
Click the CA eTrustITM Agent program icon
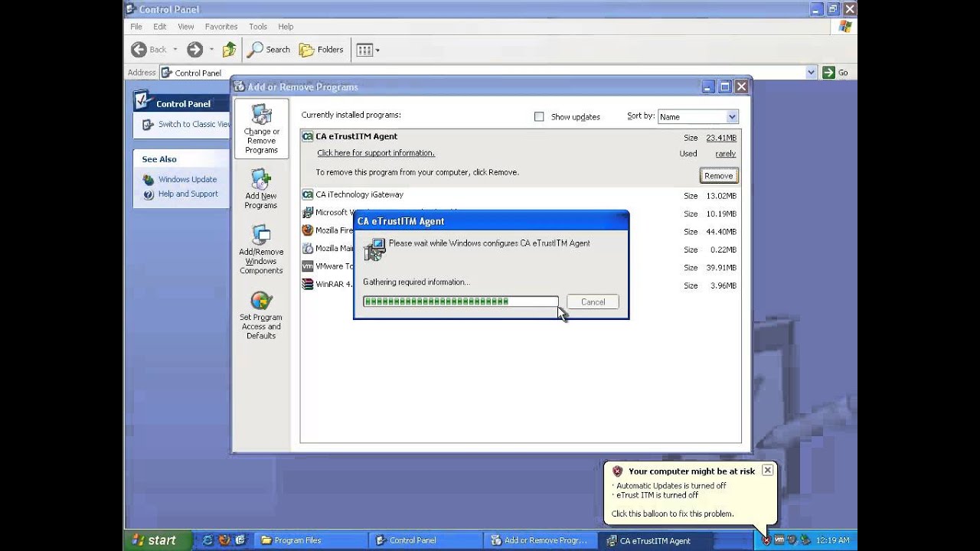[x=308, y=137]
